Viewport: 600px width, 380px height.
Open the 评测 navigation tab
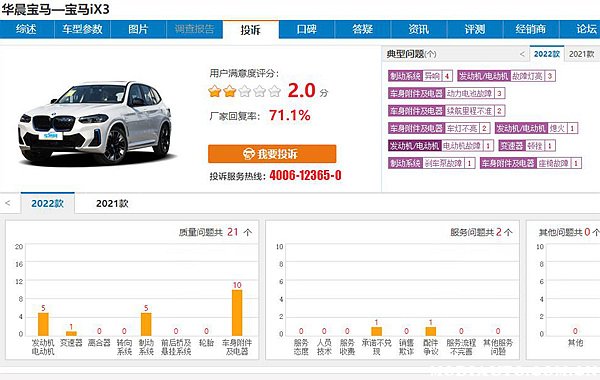475,29
